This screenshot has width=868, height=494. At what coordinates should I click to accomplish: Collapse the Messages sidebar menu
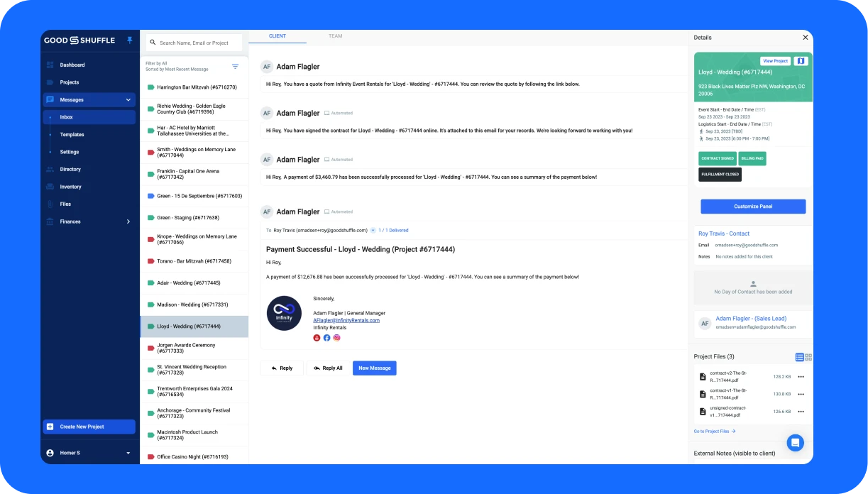point(128,99)
